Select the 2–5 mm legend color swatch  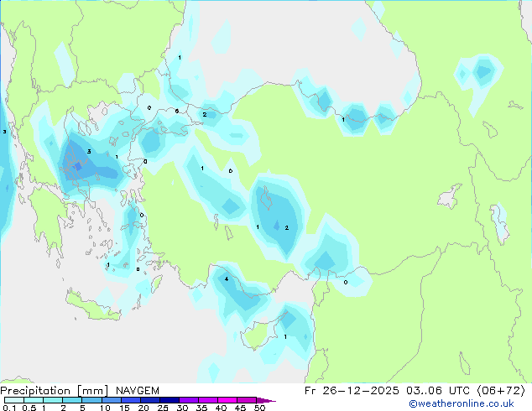72,400
